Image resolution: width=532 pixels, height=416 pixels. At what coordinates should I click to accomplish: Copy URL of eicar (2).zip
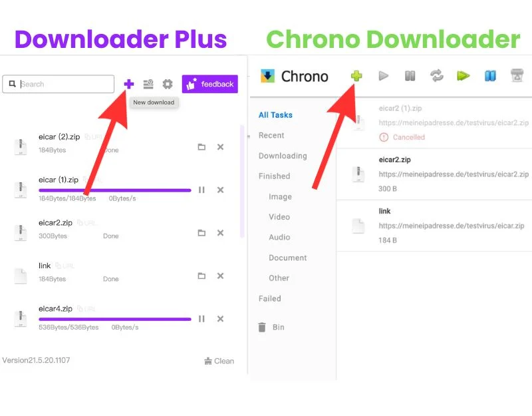[x=93, y=137]
